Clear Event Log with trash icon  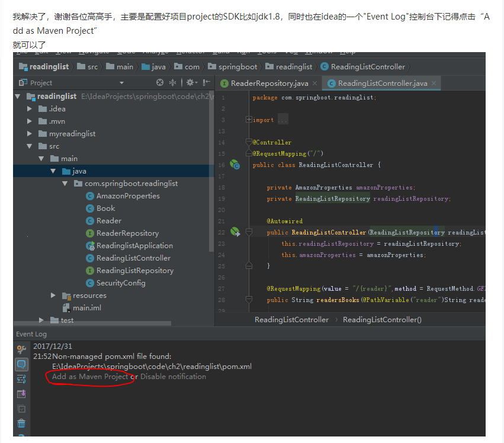pos(21,423)
